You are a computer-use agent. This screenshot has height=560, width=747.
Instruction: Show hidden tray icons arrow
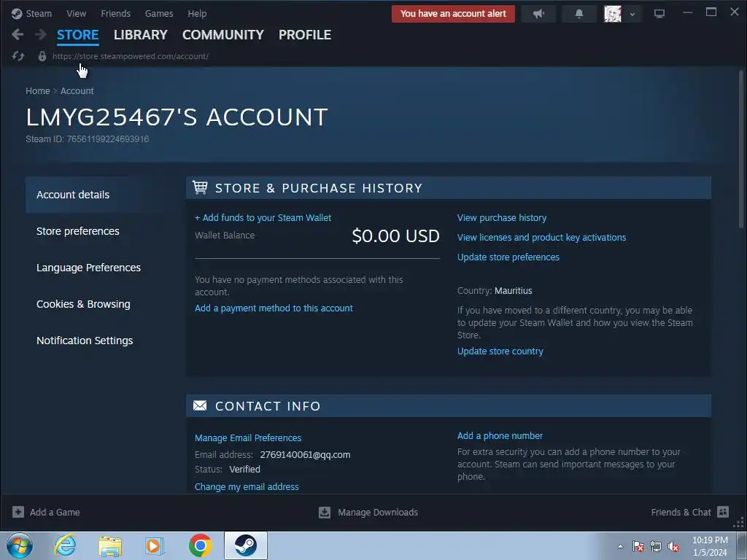[620, 546]
